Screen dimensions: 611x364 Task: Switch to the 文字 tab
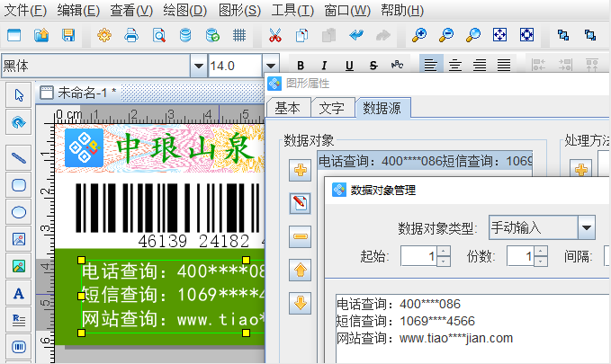coord(331,108)
